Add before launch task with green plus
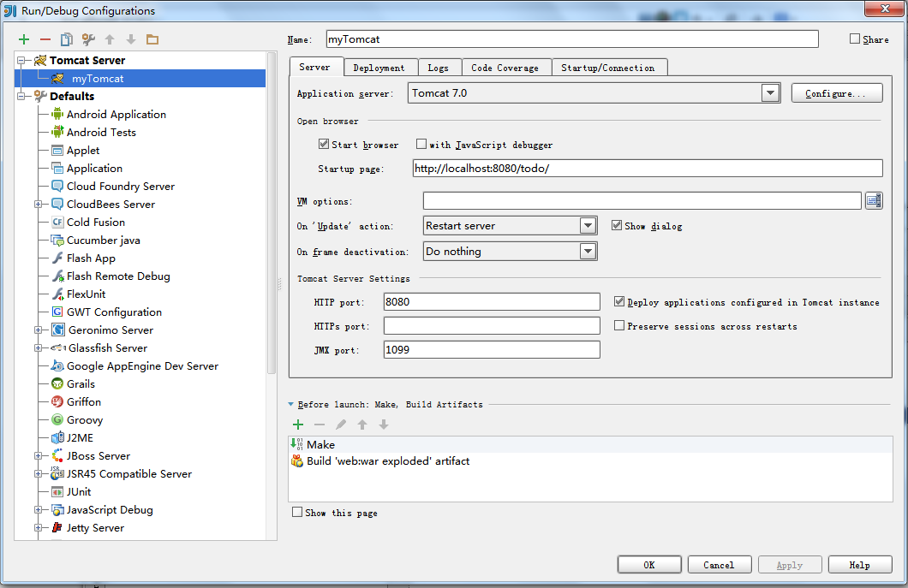This screenshot has height=588, width=908. [x=298, y=425]
